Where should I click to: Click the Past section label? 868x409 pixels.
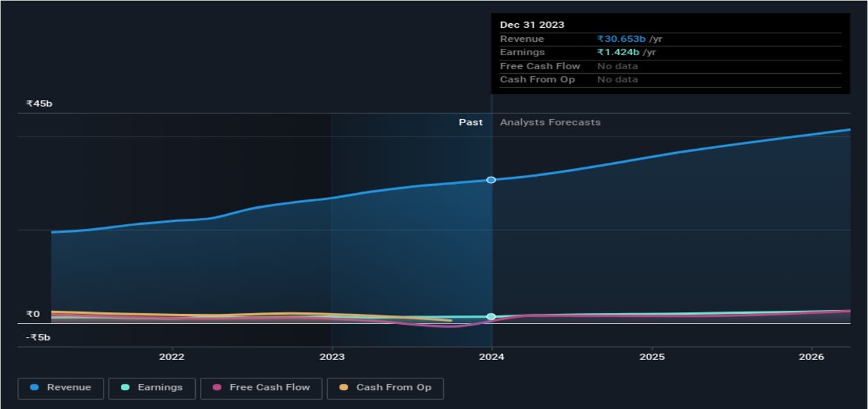coord(471,123)
